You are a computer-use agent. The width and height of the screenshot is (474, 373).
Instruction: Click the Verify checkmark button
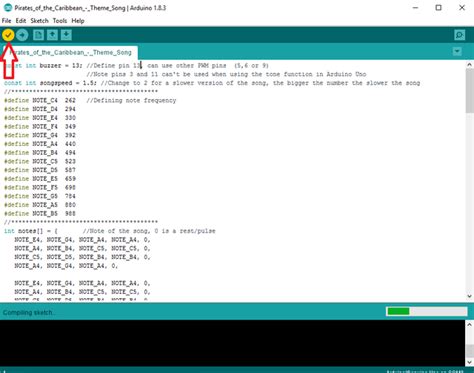[8, 35]
